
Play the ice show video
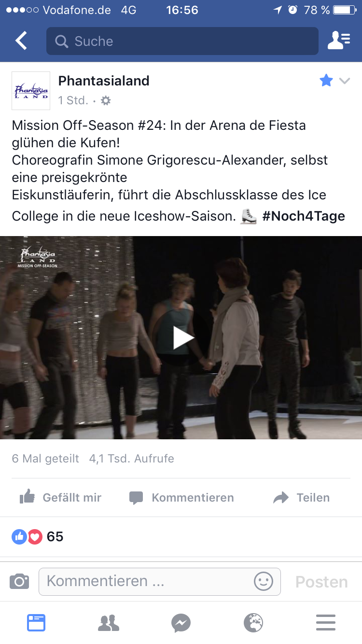[x=183, y=338]
